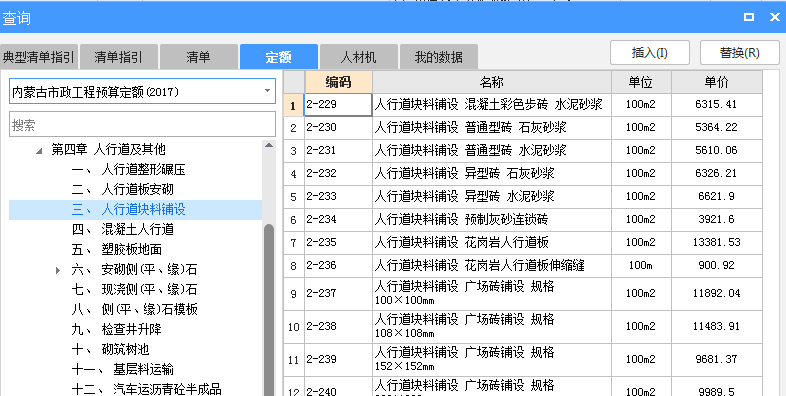Select code cell 2-237
This screenshot has height=396, width=786.
click(338, 294)
